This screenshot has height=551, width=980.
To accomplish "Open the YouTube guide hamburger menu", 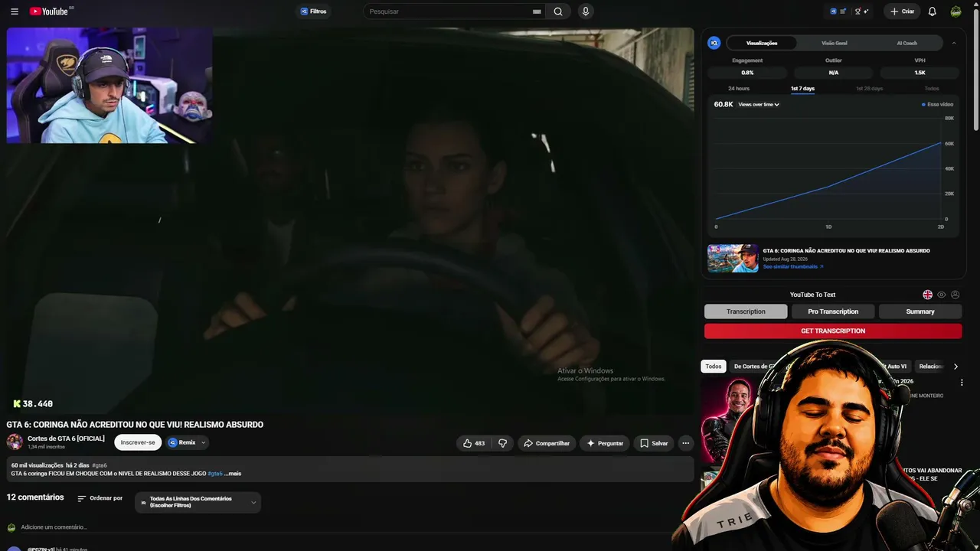I will 14,11.
